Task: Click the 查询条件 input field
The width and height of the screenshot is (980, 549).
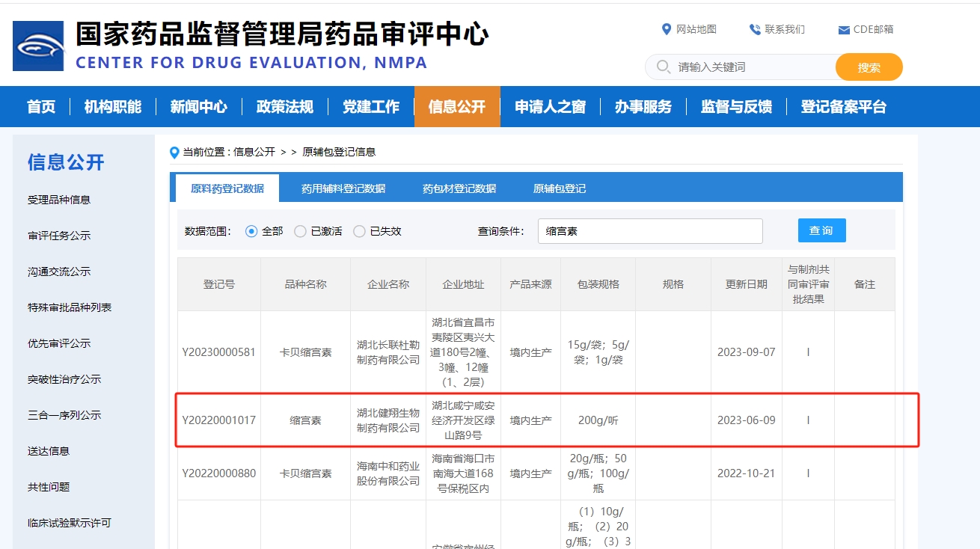Action: tap(649, 231)
